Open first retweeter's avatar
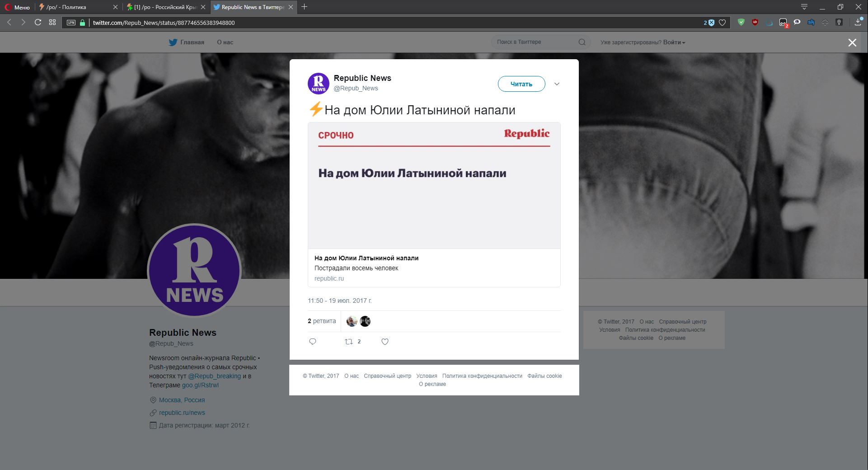The height and width of the screenshot is (470, 868). tap(352, 321)
